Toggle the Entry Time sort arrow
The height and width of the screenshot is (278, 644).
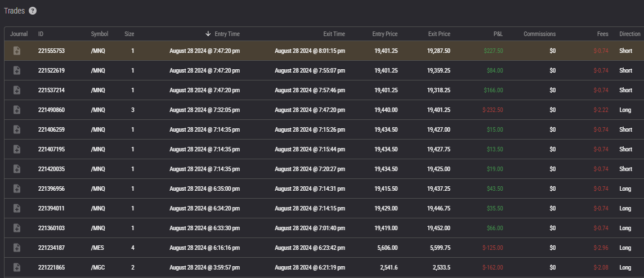[208, 34]
